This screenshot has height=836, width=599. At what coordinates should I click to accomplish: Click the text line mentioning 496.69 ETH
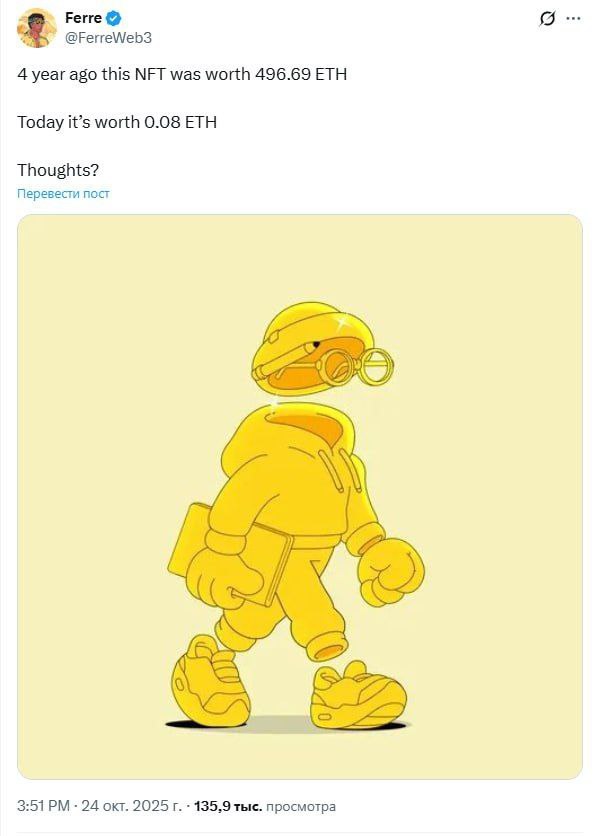(x=182, y=74)
